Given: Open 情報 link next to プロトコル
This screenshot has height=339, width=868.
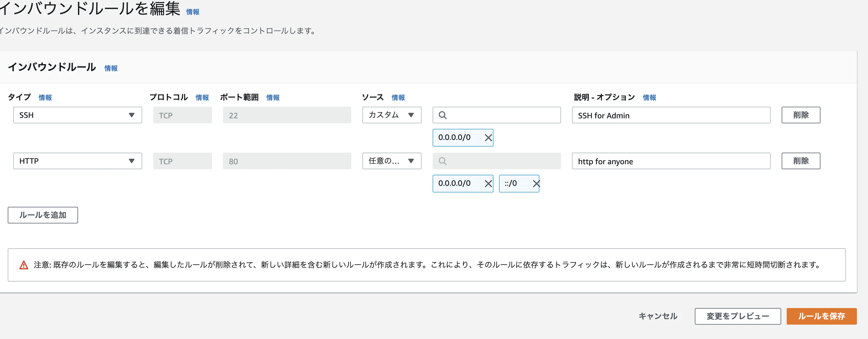Looking at the screenshot, I should click(x=202, y=98).
